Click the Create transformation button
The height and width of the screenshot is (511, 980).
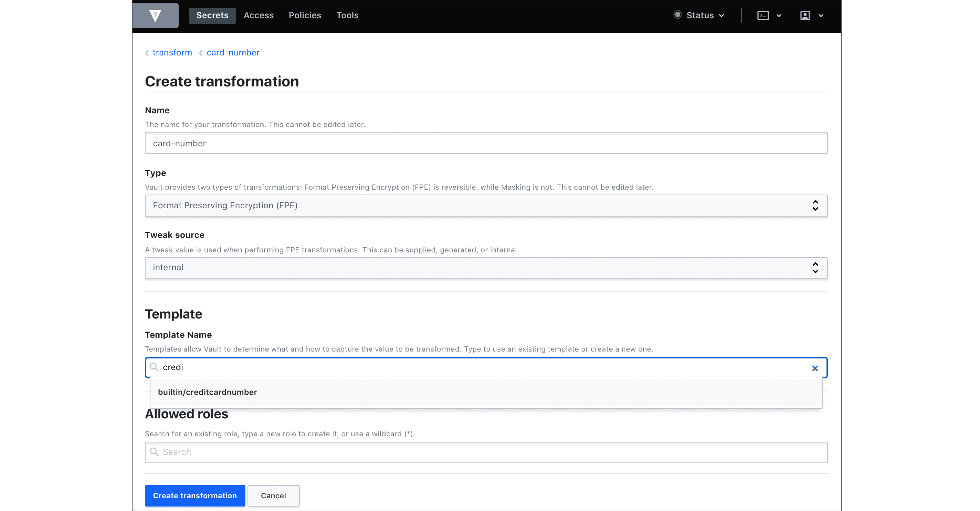pyautogui.click(x=195, y=496)
